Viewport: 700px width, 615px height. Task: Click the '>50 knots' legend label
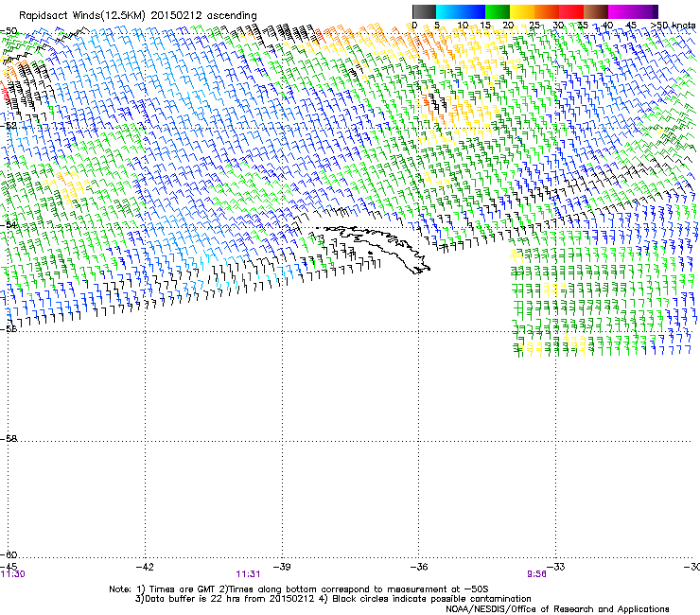(673, 26)
